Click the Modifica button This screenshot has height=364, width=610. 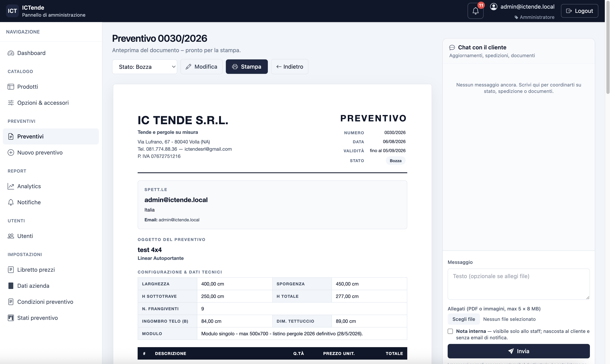pos(201,67)
